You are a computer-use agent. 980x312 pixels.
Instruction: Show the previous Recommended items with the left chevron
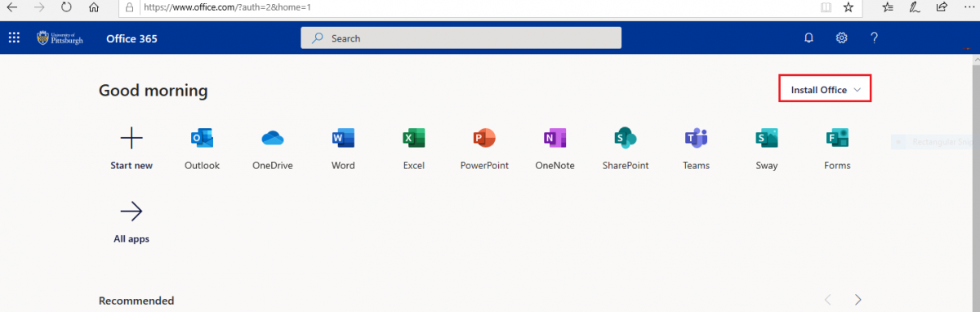(x=827, y=300)
